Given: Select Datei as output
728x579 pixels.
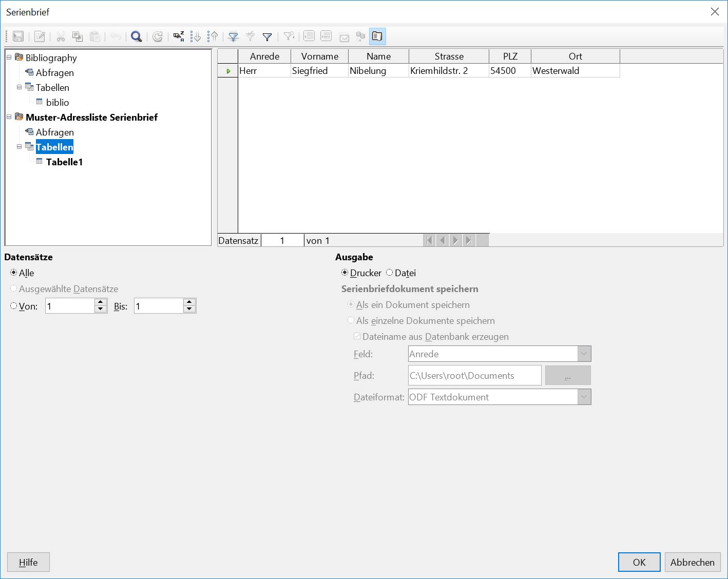Looking at the screenshot, I should click(x=390, y=273).
